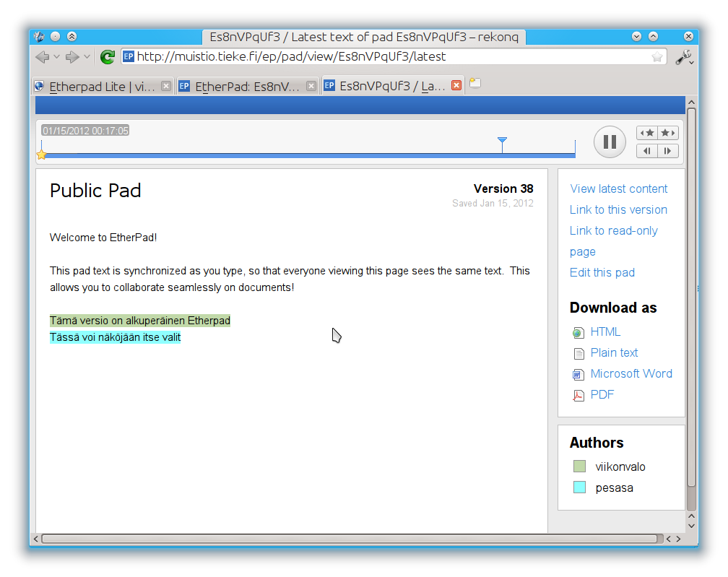
Task: Click the pesasa author name
Action: point(614,488)
